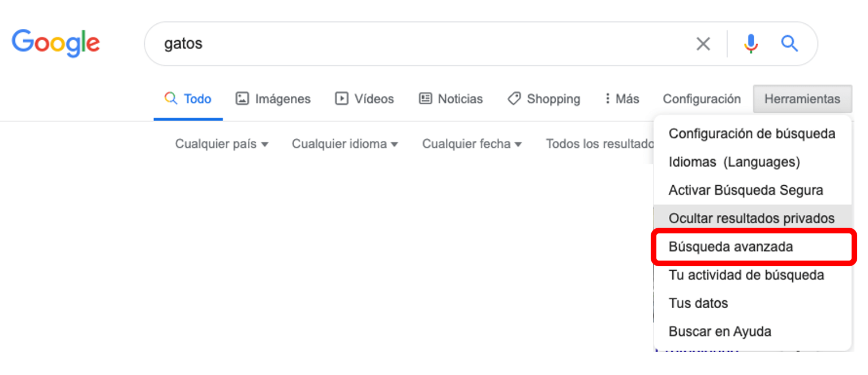
Task: Toggle Ocultar resultados privados option
Action: [751, 219]
